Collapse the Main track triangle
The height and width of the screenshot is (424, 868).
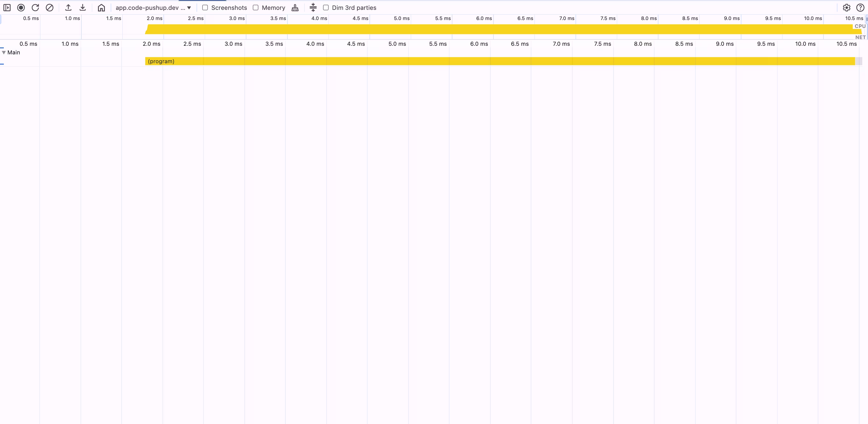point(4,52)
